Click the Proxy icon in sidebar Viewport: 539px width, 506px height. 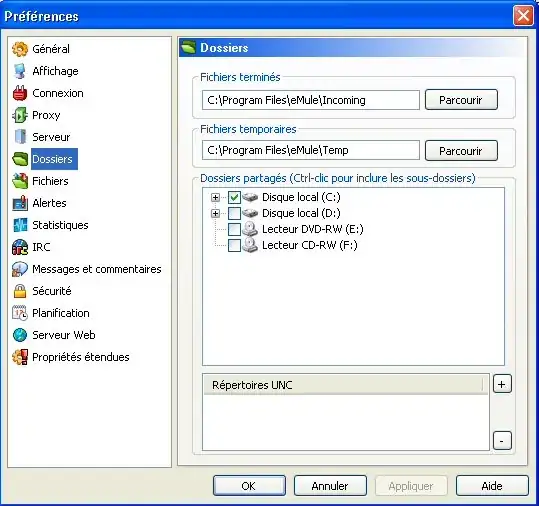20,115
